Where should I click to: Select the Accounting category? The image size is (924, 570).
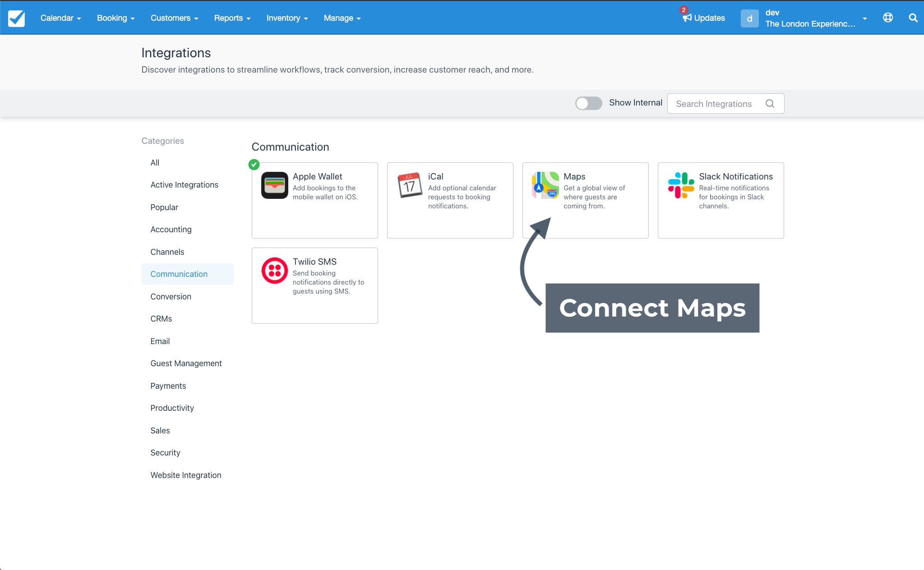(x=171, y=230)
